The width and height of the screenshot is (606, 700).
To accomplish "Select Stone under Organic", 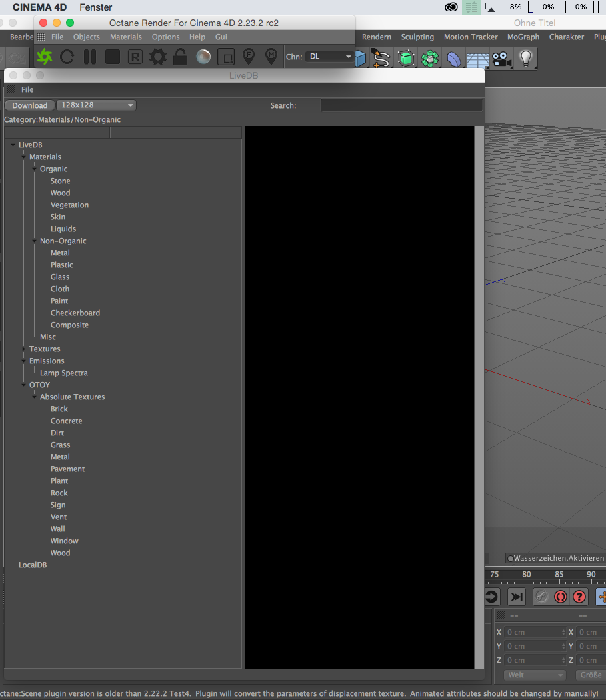I will (60, 181).
